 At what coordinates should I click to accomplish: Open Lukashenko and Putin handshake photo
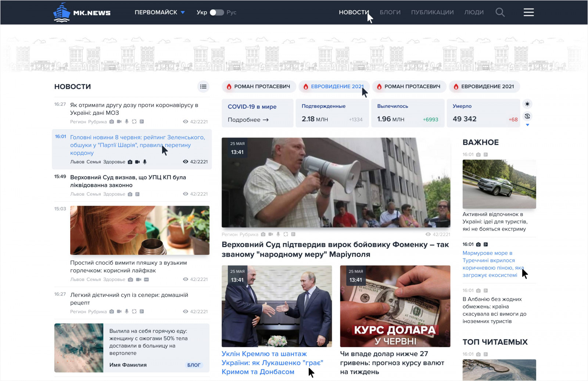277,306
